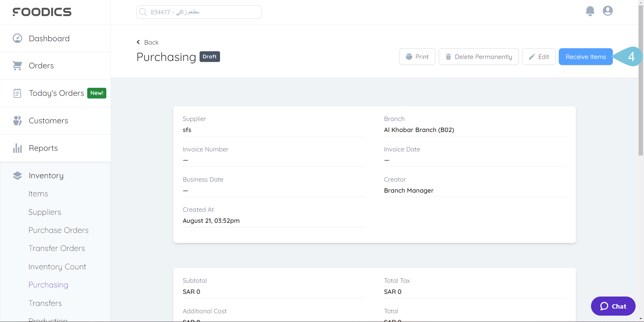Open the Dashboard via its compass icon
This screenshot has height=322, width=644.
[x=17, y=38]
